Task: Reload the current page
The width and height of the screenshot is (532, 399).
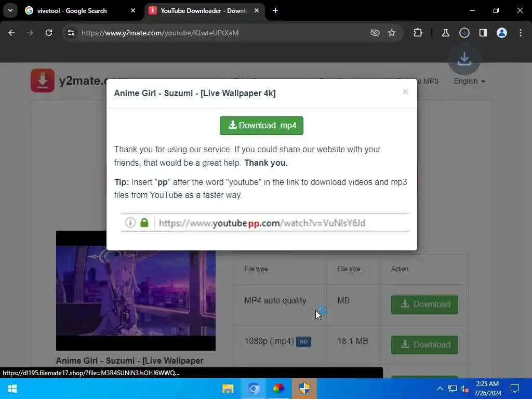Action: click(49, 33)
